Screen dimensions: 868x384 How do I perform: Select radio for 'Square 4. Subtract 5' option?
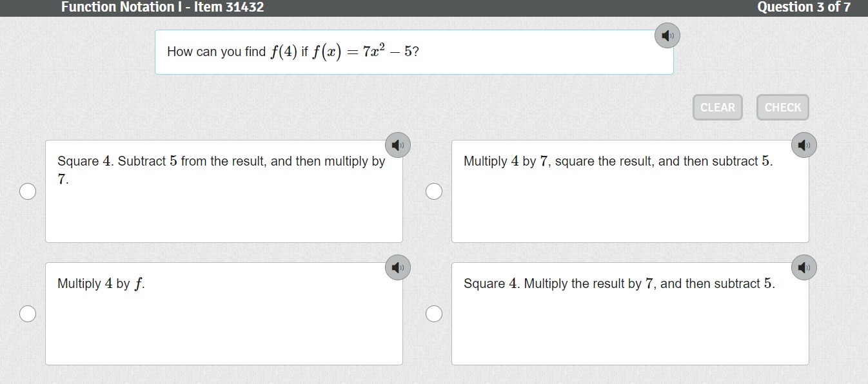(28, 191)
